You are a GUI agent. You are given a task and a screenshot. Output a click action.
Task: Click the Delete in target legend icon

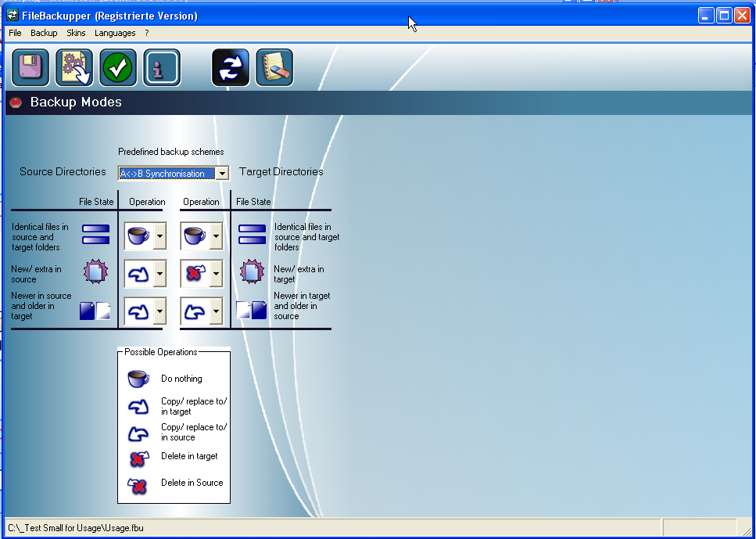138,458
